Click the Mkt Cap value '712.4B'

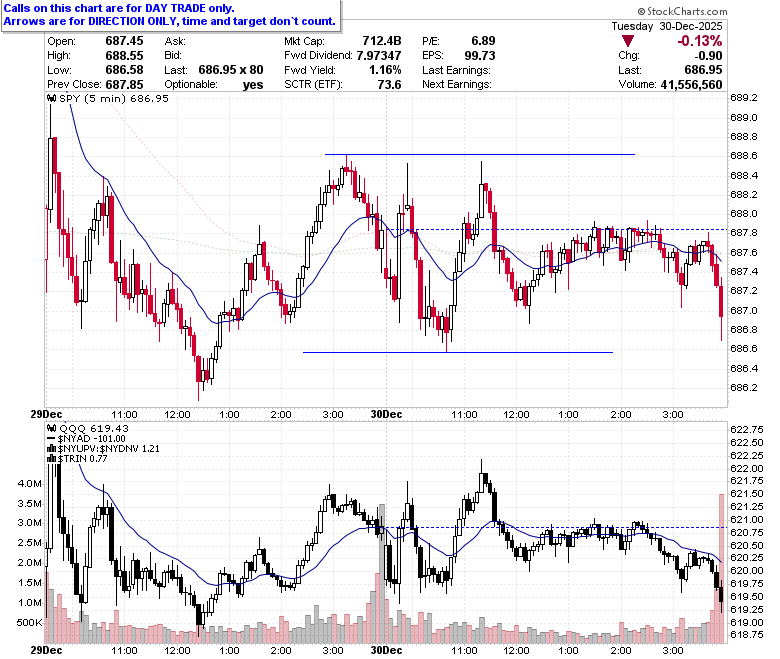point(382,41)
